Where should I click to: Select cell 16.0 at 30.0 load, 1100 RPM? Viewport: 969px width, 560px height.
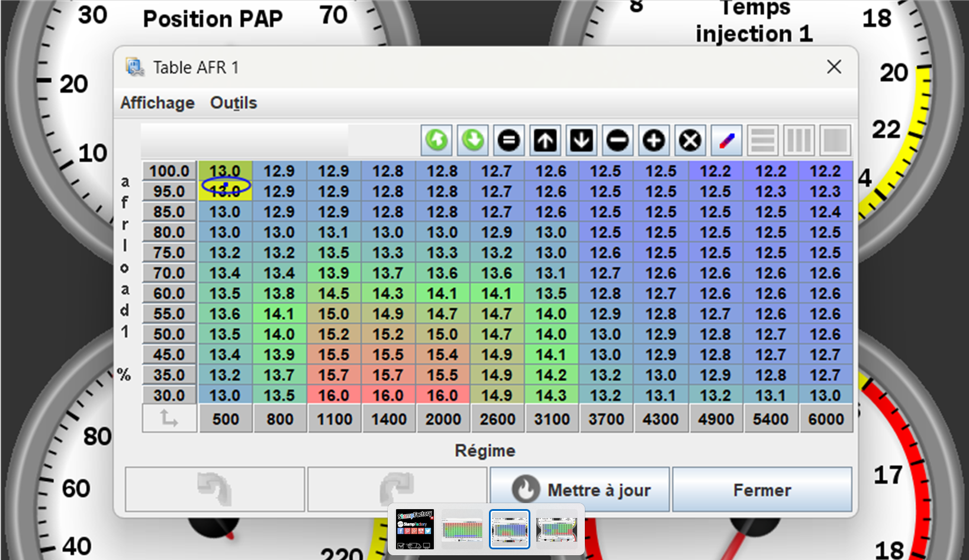point(334,395)
